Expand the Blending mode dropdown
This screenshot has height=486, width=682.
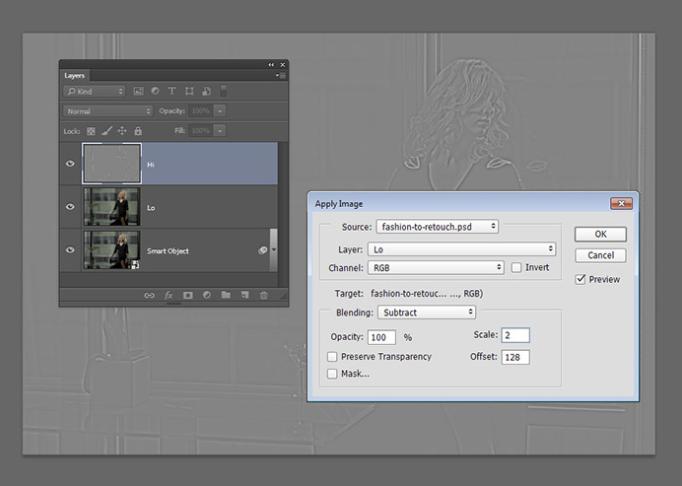pos(428,313)
